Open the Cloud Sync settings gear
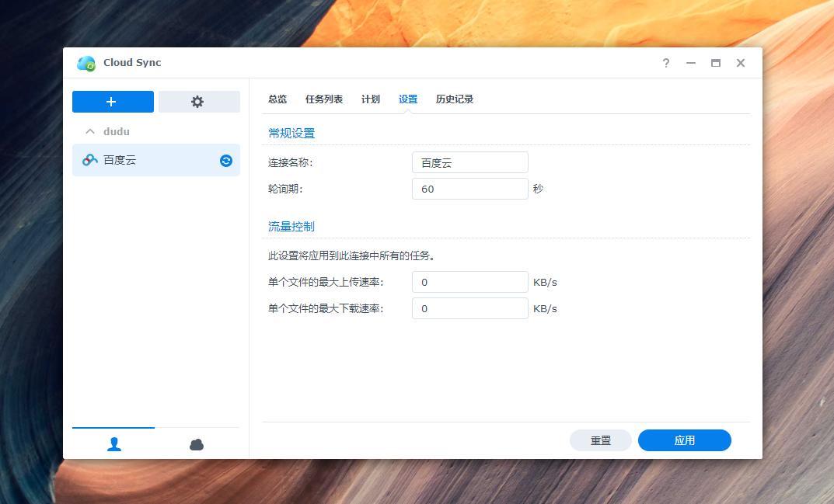The image size is (834, 504). 199,102
